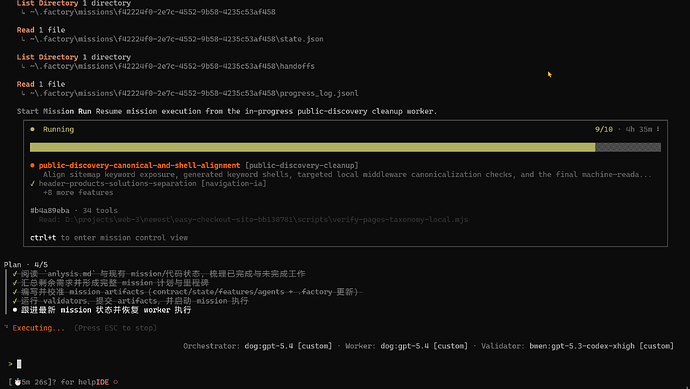
Task: Click checkmark beside header-products-solutions-separation
Action: click(x=33, y=183)
